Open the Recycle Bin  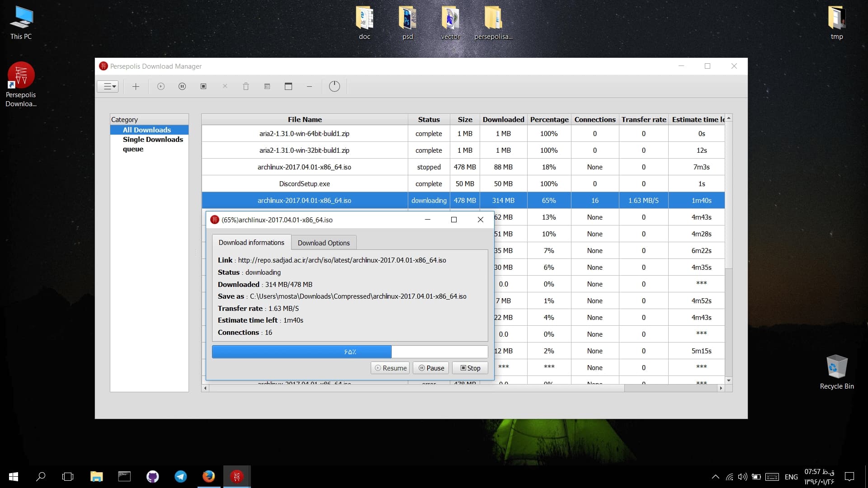click(x=837, y=372)
